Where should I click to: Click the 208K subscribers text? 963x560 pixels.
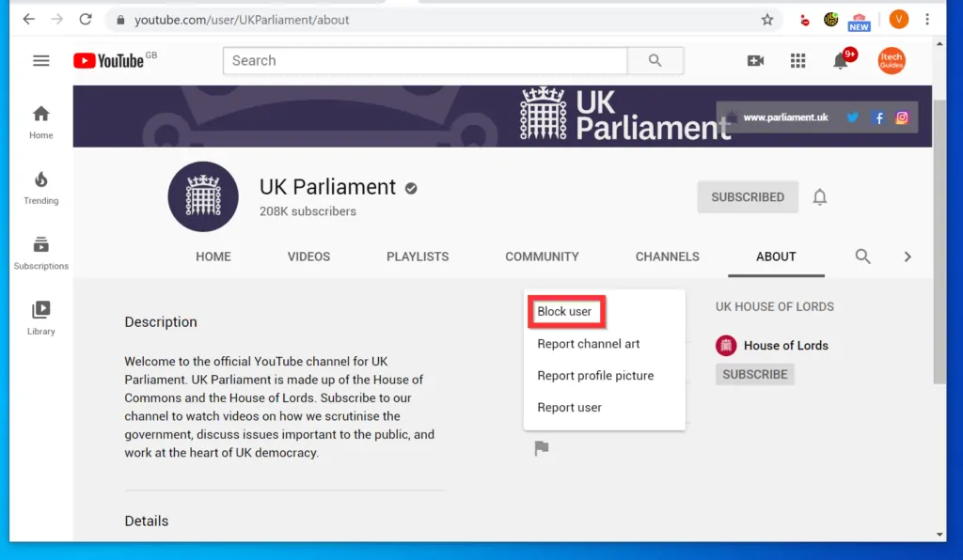(308, 211)
